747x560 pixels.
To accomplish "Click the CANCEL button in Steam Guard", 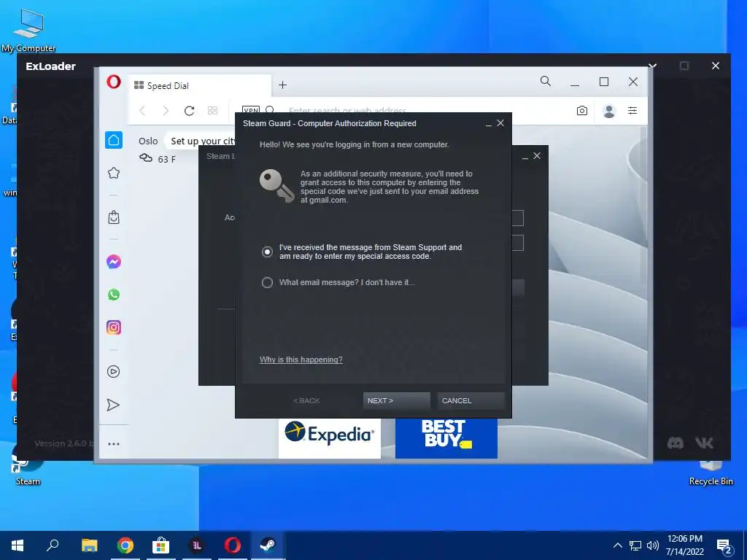I will tap(471, 400).
